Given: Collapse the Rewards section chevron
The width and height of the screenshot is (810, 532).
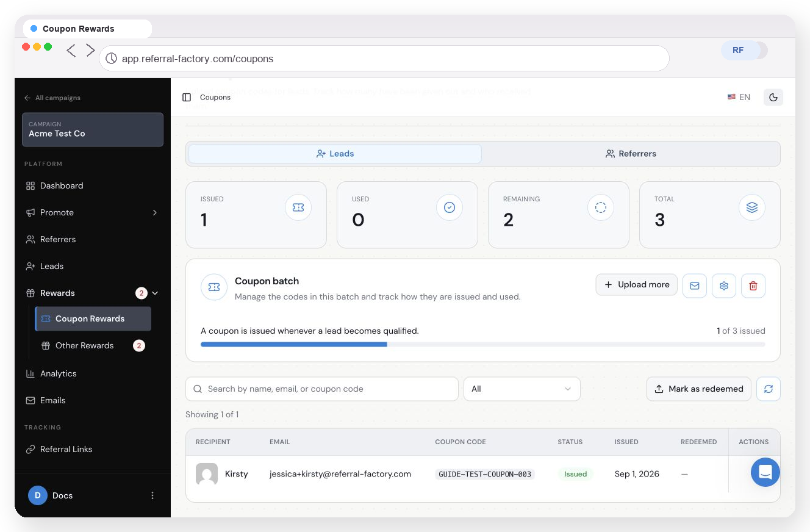Looking at the screenshot, I should (155, 293).
